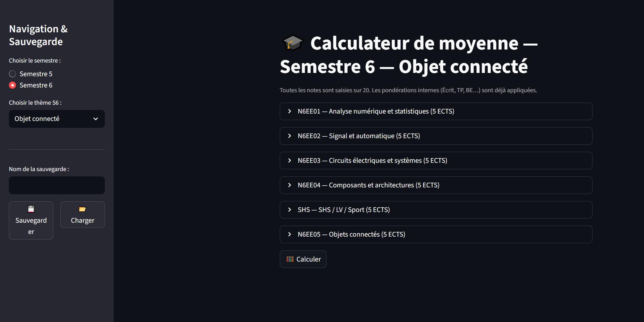
Task: Select the Objet connecté theme option
Action: (x=57, y=119)
